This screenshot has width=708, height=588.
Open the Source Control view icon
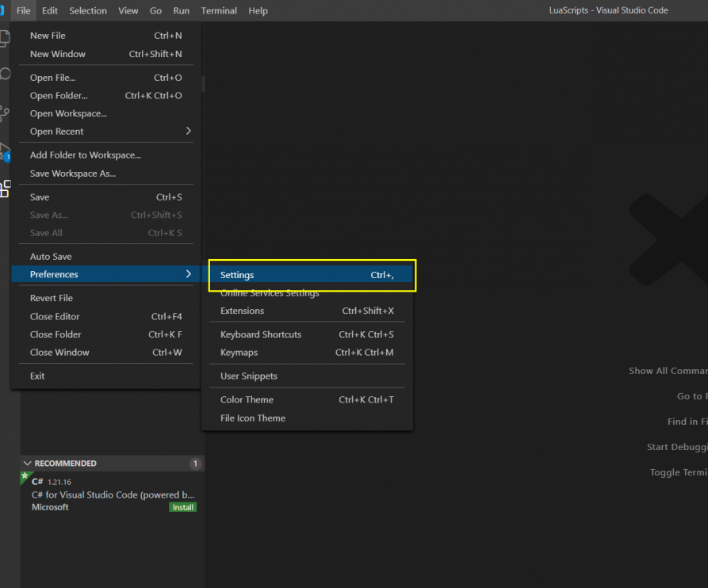tap(5, 113)
